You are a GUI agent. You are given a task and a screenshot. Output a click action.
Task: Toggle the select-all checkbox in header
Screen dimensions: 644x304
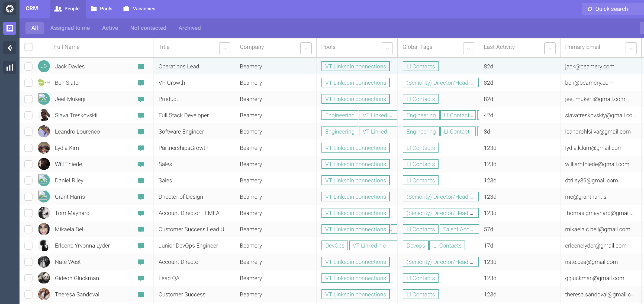[28, 47]
